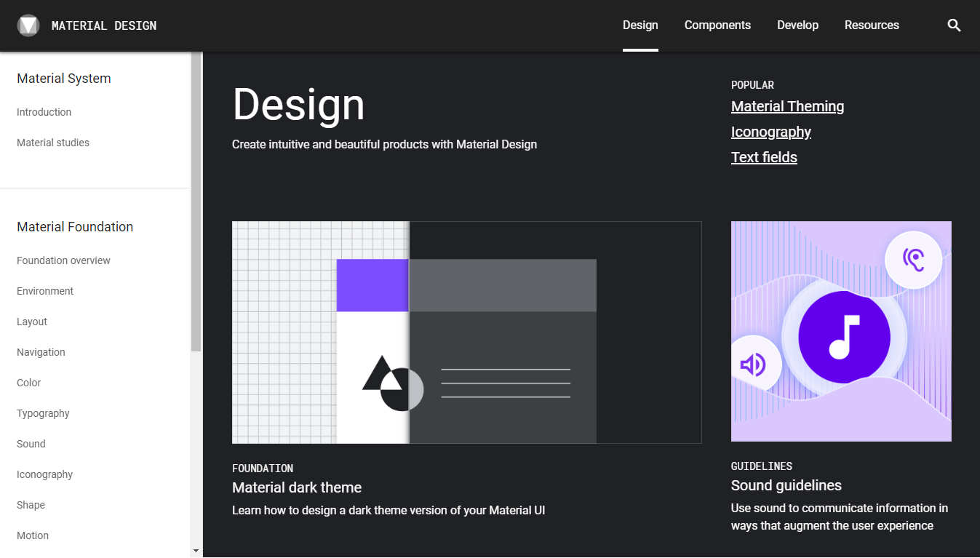The width and height of the screenshot is (980, 558).
Task: Open the Resources menu
Action: 872,25
